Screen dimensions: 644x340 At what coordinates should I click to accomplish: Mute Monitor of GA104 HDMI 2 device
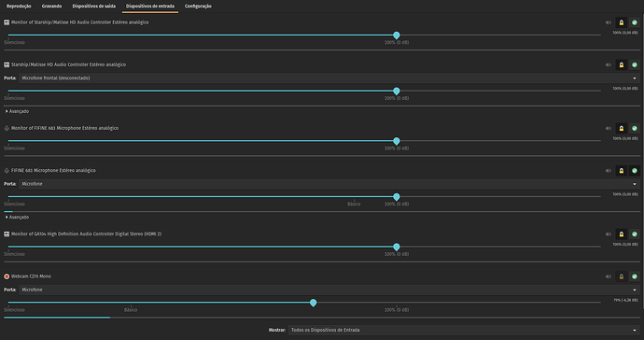pos(608,234)
